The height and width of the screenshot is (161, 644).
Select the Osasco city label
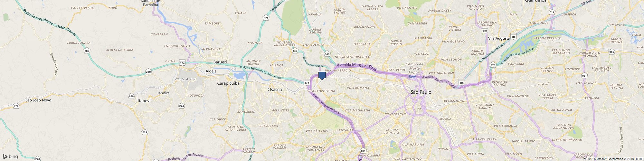pos(275,90)
